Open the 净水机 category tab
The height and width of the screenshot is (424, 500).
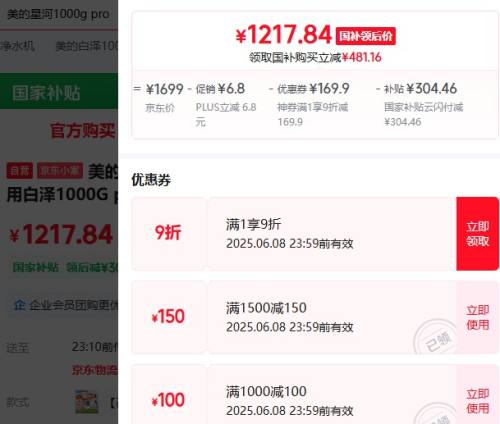(x=18, y=46)
